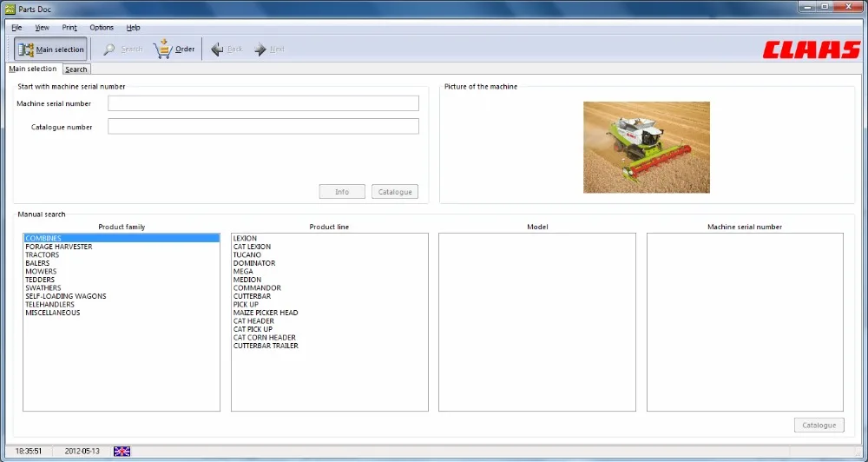The image size is (868, 462).
Task: Select LEXION in Product line list
Action: (245, 238)
